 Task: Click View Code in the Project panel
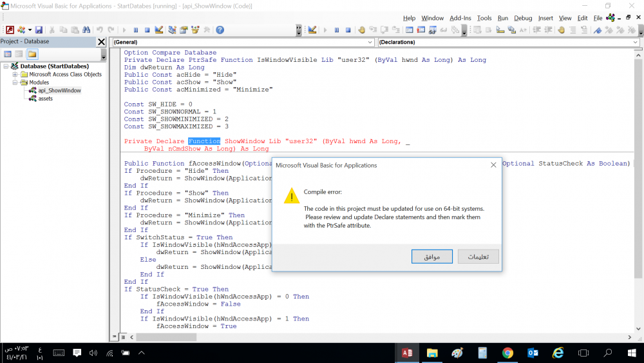click(x=8, y=54)
